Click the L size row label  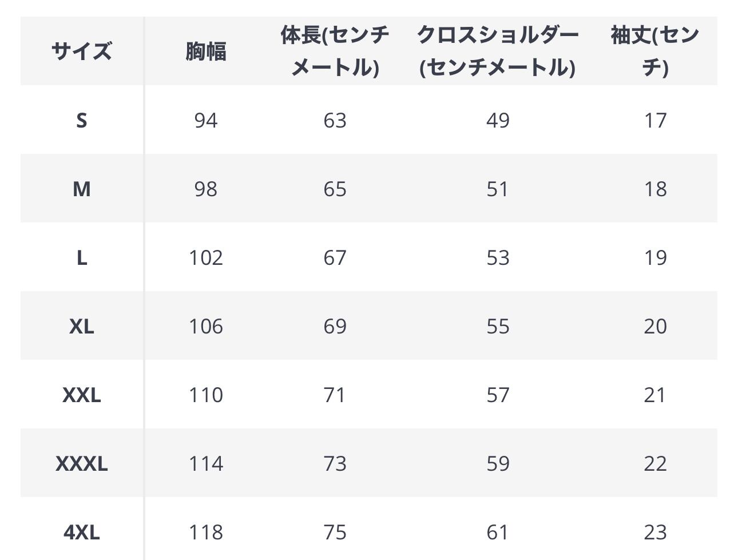click(x=81, y=257)
